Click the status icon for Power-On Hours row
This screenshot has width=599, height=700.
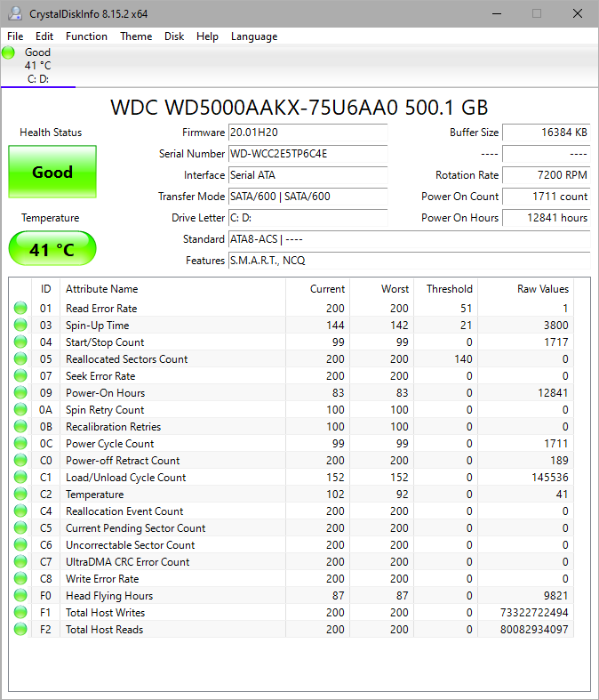pos(20,392)
